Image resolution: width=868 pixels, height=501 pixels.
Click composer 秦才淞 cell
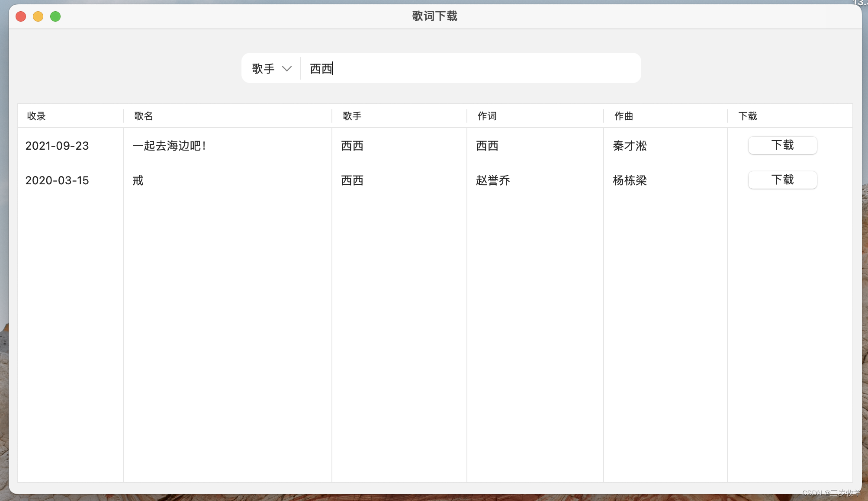click(630, 146)
